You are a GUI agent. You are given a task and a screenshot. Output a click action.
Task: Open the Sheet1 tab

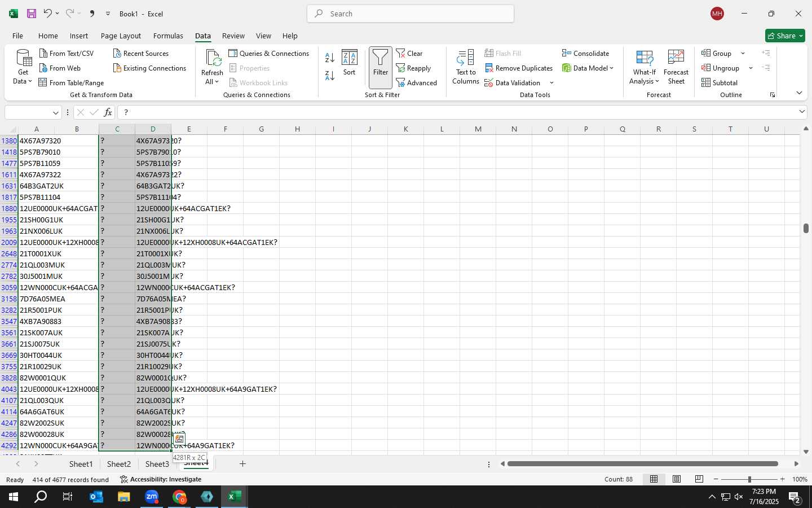coord(81,464)
